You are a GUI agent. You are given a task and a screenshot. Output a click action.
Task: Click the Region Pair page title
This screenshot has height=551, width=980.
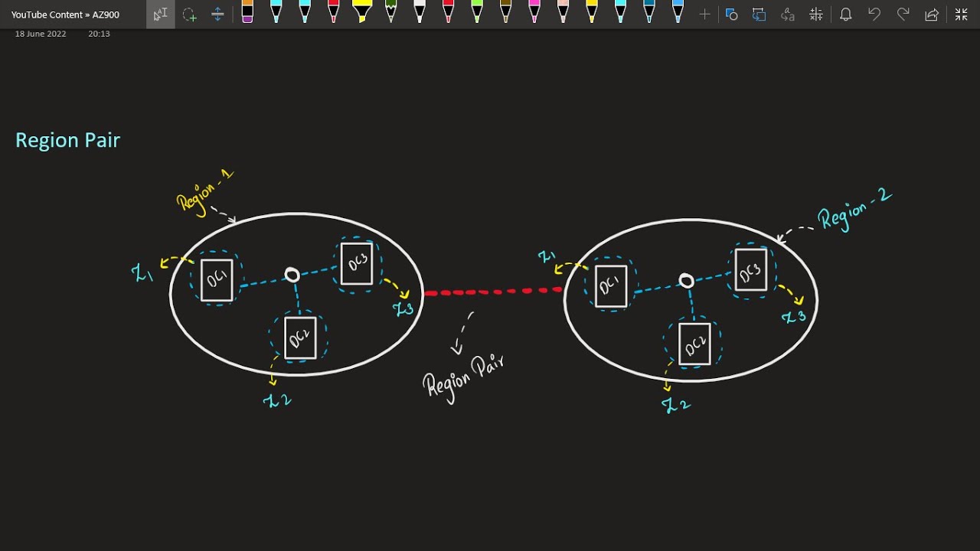coord(67,140)
